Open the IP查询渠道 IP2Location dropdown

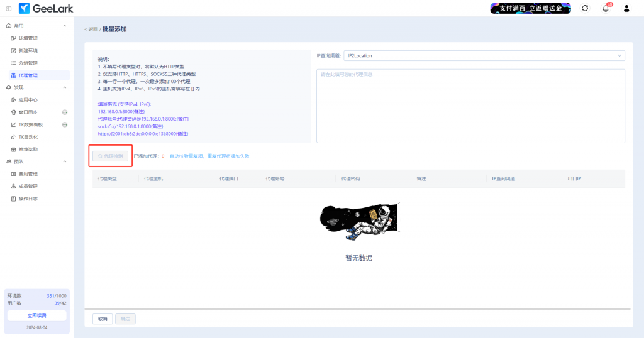click(x=484, y=55)
